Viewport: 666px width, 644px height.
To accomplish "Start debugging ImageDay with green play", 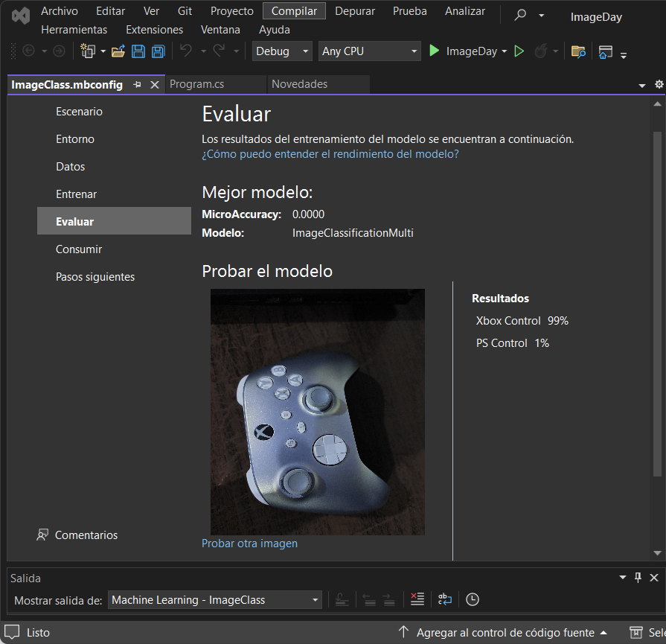I will click(434, 51).
